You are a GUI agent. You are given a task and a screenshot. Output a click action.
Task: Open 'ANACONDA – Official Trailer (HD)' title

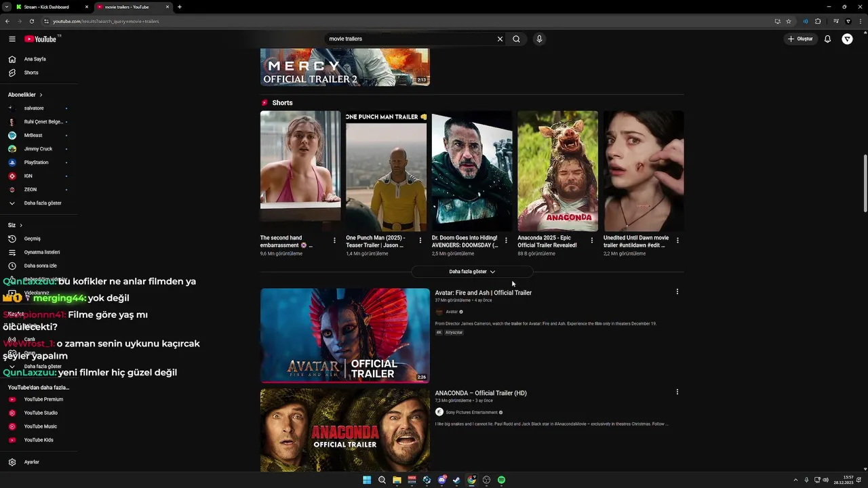click(481, 393)
